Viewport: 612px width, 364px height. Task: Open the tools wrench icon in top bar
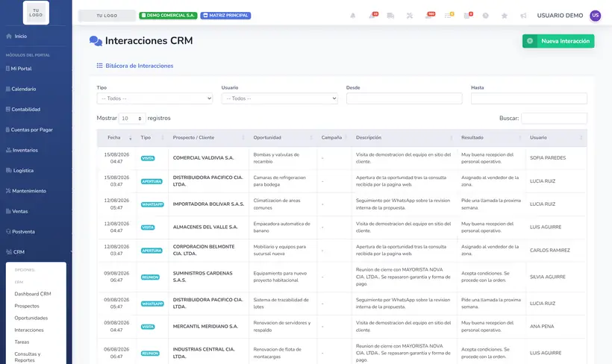[x=410, y=16]
